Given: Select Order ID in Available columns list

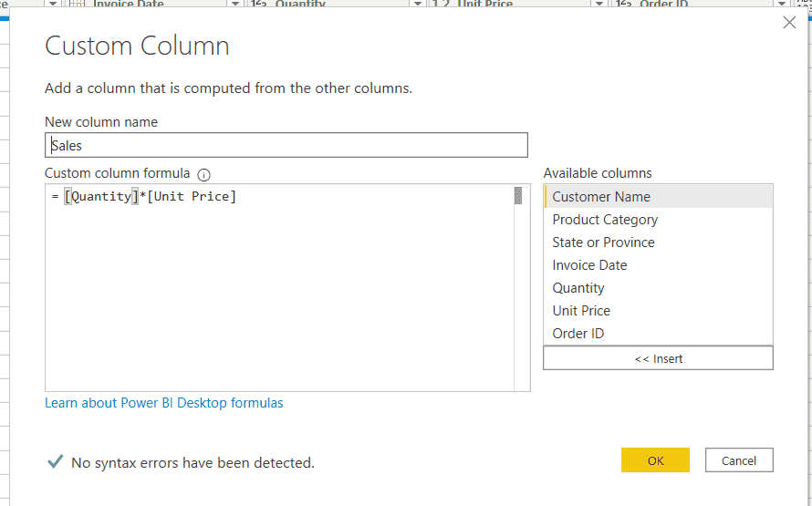Looking at the screenshot, I should coord(658,333).
